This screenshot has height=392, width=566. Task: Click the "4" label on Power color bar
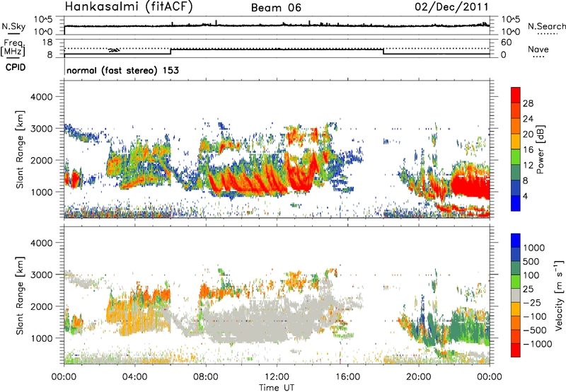click(525, 196)
